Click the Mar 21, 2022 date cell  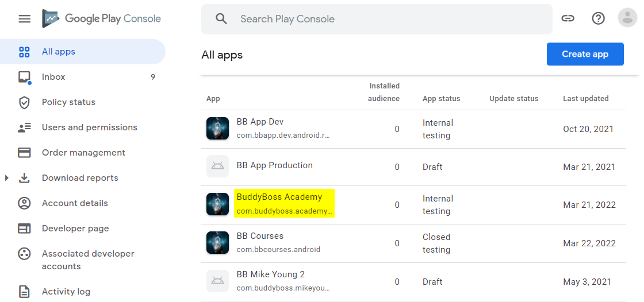coord(589,205)
